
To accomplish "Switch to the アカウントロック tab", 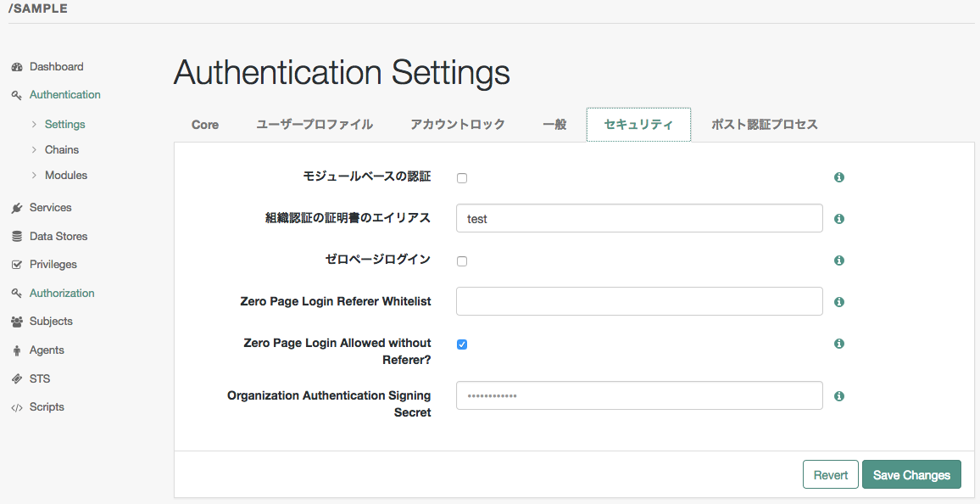I will (458, 125).
